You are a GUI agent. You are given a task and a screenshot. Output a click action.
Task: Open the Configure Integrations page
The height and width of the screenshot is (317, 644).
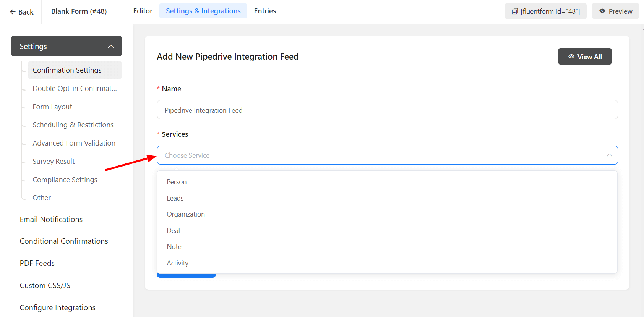click(x=58, y=307)
